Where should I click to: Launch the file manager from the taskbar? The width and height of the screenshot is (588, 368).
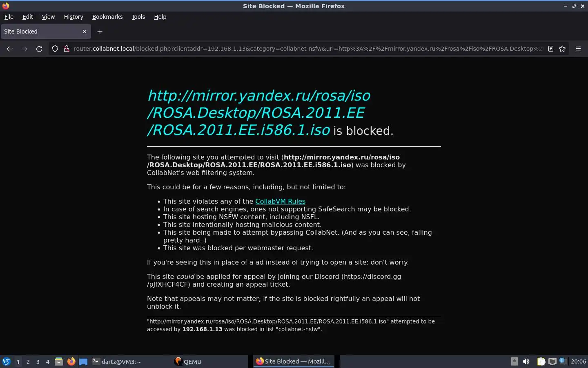pyautogui.click(x=59, y=361)
